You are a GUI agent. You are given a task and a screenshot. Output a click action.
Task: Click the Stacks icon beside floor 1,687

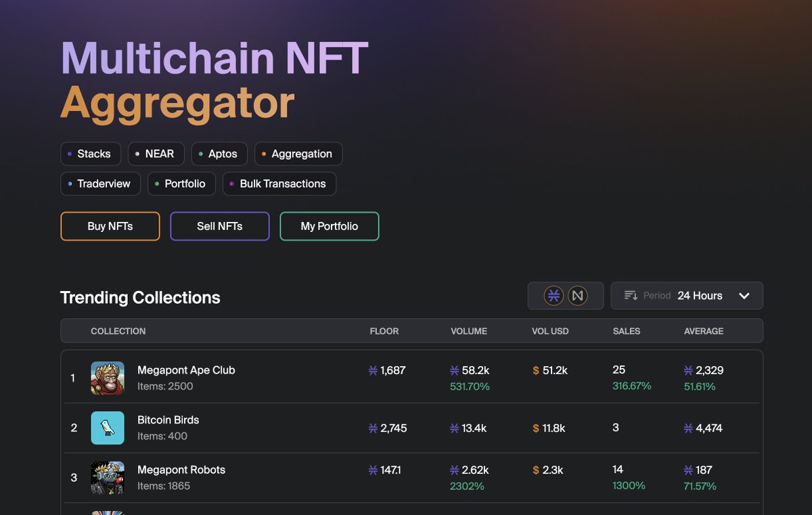tap(373, 370)
